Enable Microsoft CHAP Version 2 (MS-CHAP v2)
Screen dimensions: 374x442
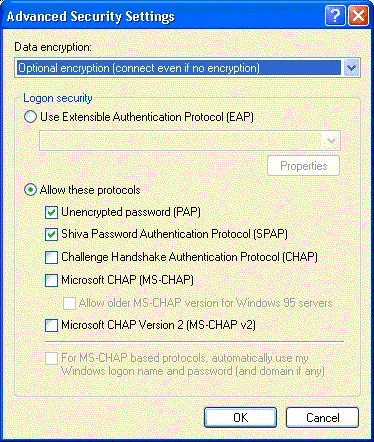[x=51, y=325]
